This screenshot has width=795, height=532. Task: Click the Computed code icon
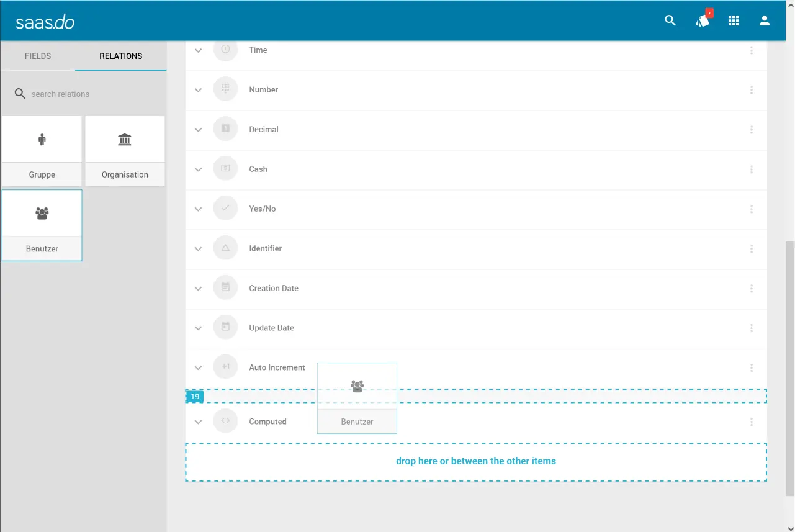pos(225,421)
